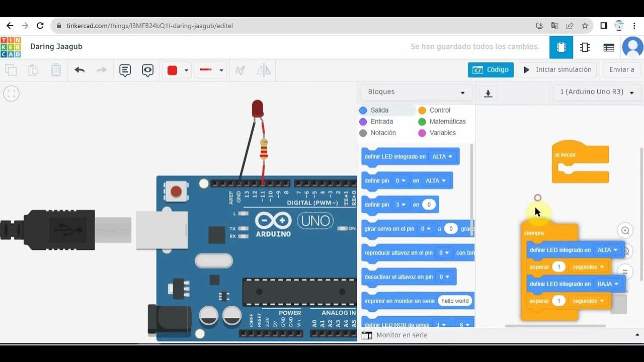Open the Tinkercad logo home link
Viewport: 644px width, 362px height.
11,47
